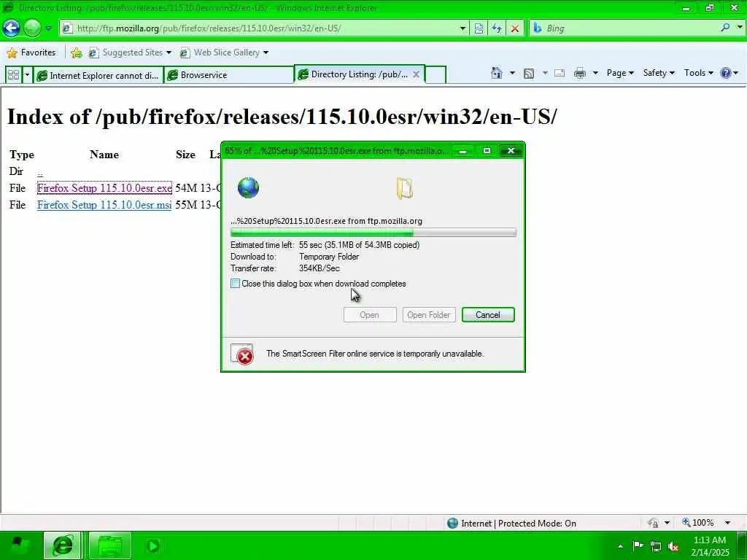
Task: Open the zoom level dropdown arrow
Action: coord(727,523)
